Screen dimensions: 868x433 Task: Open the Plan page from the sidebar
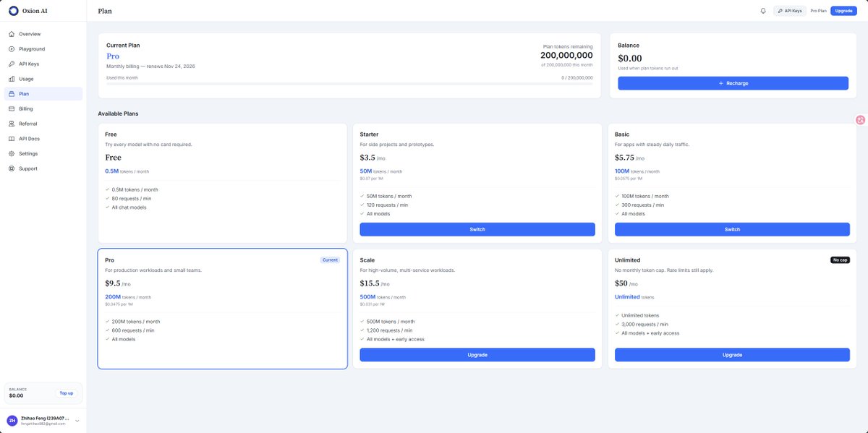click(x=43, y=94)
